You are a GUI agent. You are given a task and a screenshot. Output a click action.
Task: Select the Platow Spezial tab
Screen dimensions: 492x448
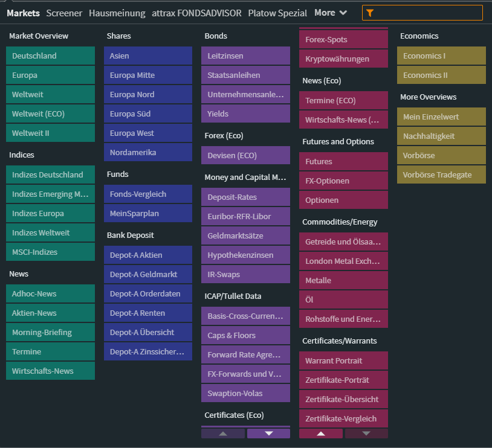[x=277, y=13]
